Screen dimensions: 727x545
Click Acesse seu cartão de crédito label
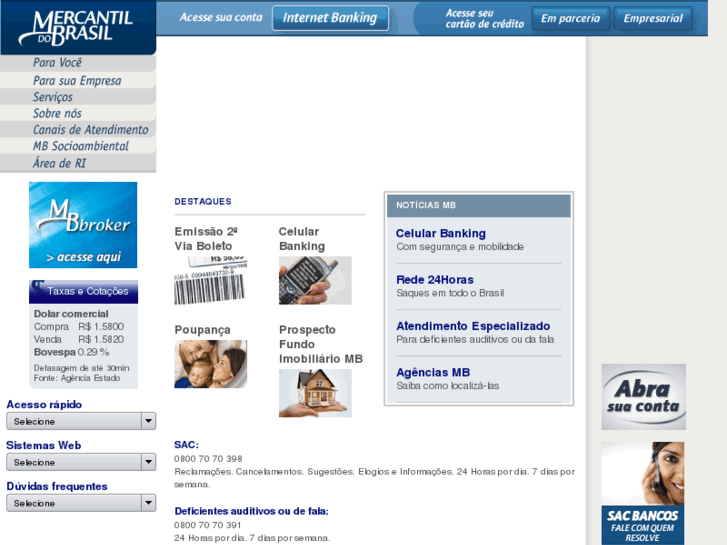485,19
